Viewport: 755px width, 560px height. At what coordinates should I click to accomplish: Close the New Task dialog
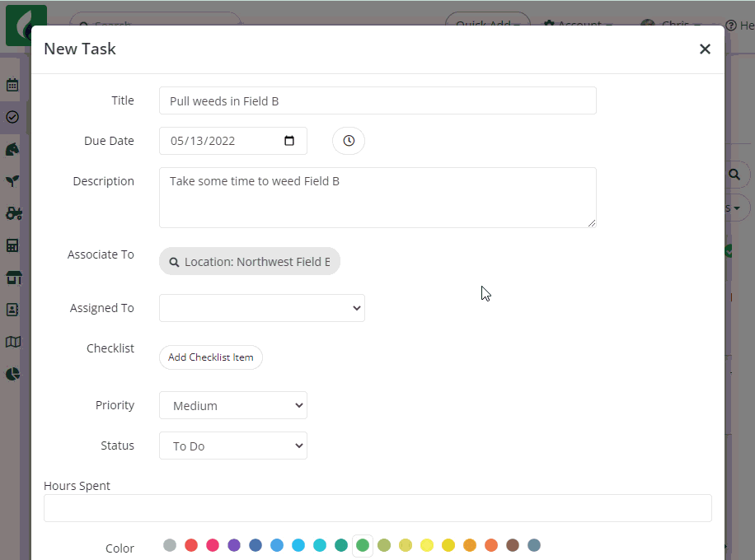pyautogui.click(x=705, y=49)
